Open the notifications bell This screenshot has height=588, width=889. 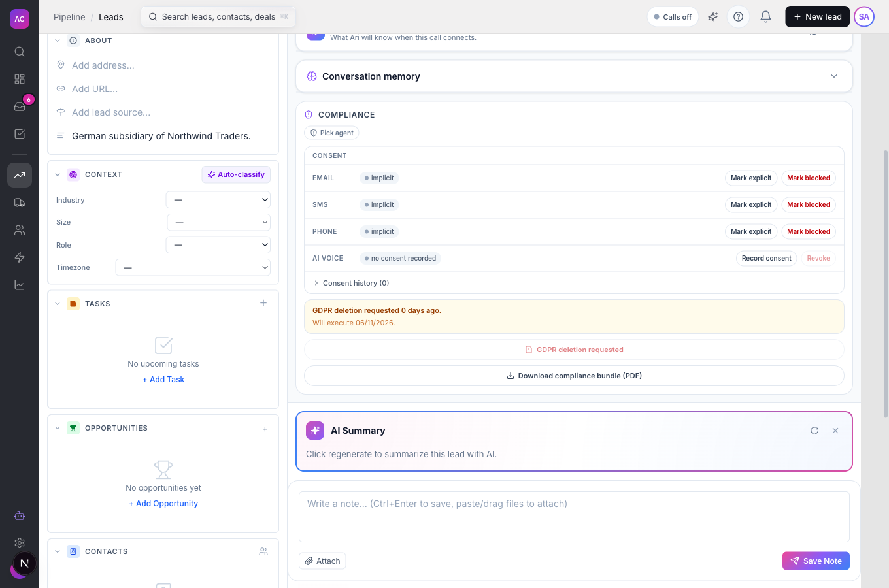pos(766,17)
